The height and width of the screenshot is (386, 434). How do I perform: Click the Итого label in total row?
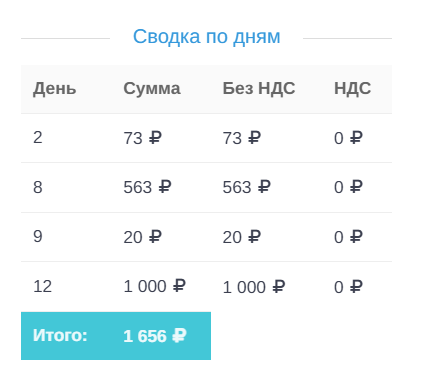click(x=60, y=335)
